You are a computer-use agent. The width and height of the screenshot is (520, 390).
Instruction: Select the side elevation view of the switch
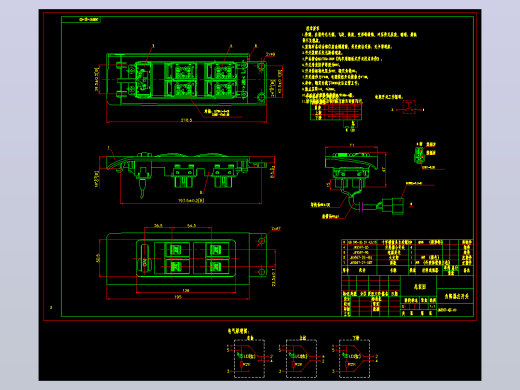click(187, 175)
